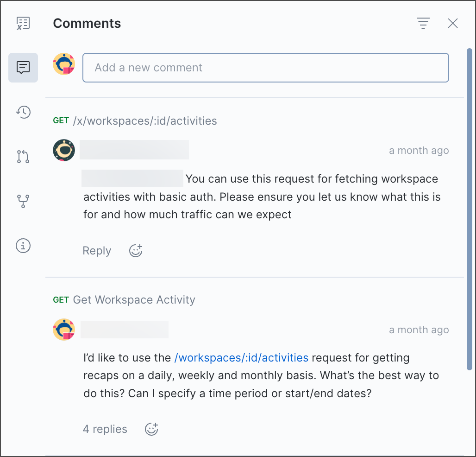Image resolution: width=476 pixels, height=457 pixels.
Task: Open the GET /x/workspaces/:id/activities request
Action: [144, 121]
